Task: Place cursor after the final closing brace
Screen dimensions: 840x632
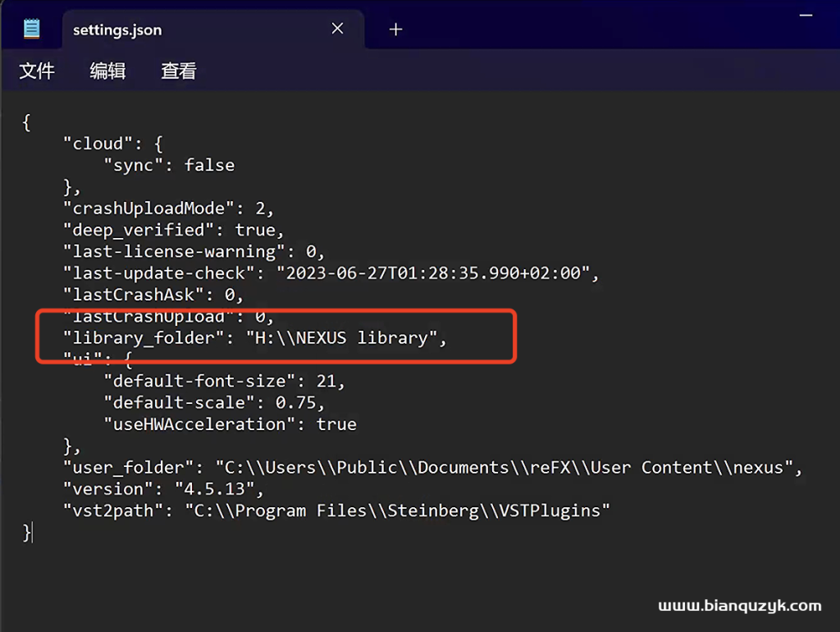Action: (x=32, y=533)
